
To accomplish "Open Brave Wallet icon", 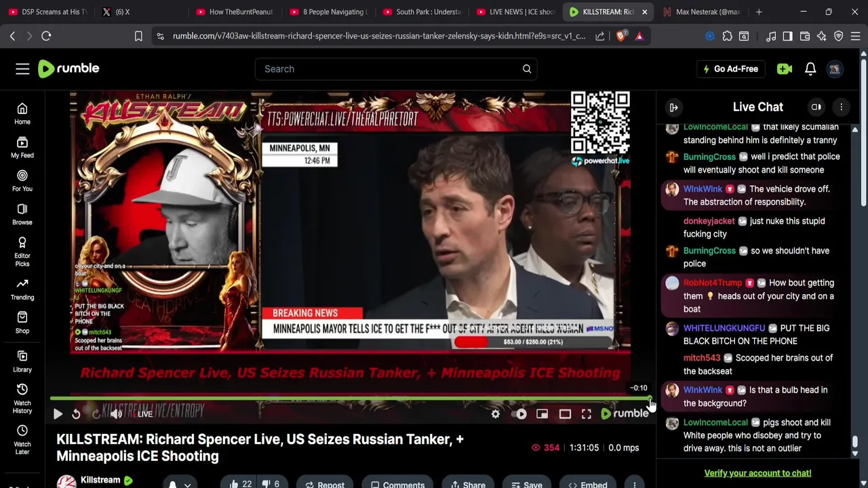I will (x=805, y=36).
